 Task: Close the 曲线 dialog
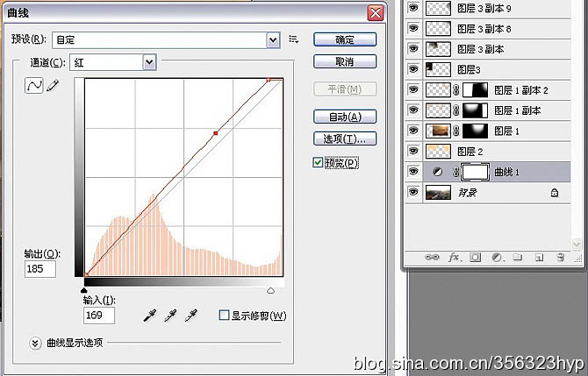coord(376,13)
